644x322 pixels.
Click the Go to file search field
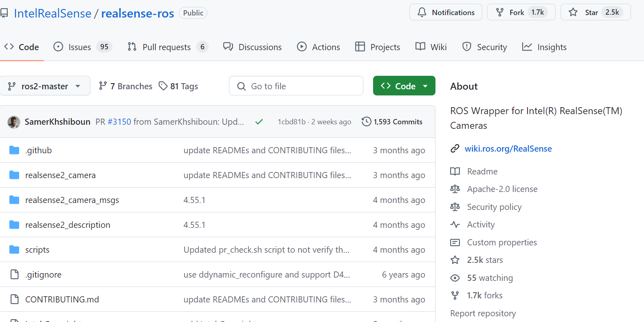coord(296,86)
